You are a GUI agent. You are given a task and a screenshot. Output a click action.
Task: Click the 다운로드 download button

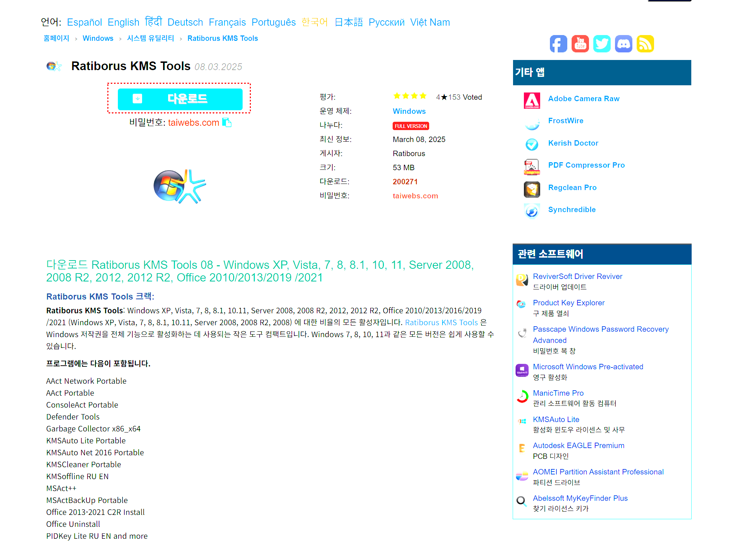(x=180, y=99)
